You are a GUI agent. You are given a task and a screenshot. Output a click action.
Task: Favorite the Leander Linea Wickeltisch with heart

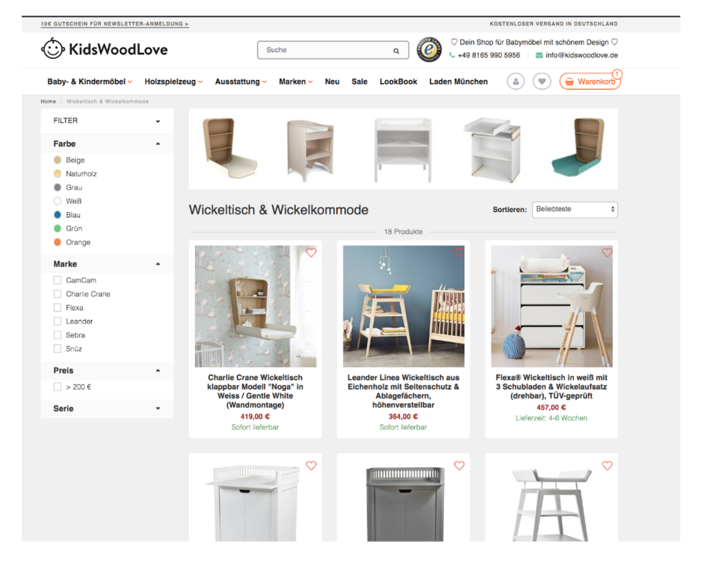coord(459,253)
